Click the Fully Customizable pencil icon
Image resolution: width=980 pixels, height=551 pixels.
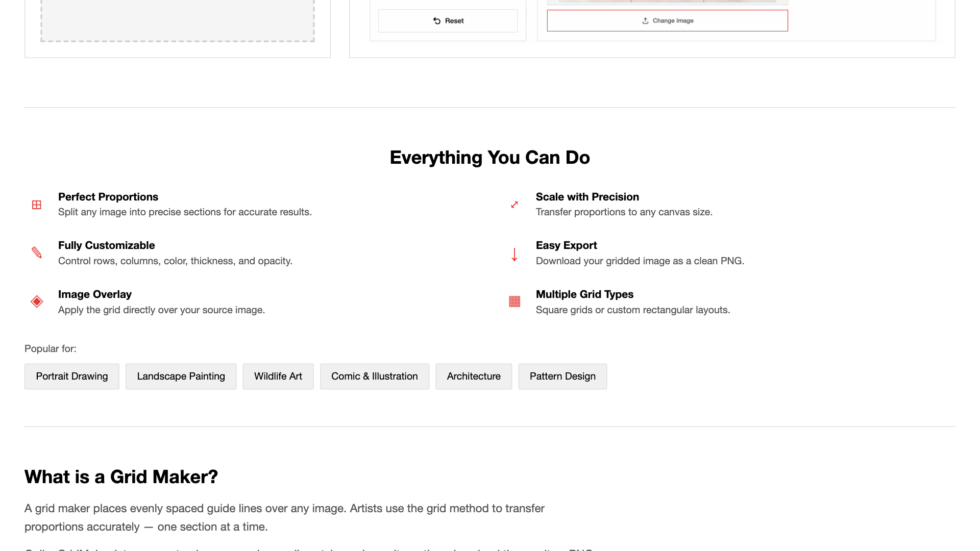click(37, 253)
